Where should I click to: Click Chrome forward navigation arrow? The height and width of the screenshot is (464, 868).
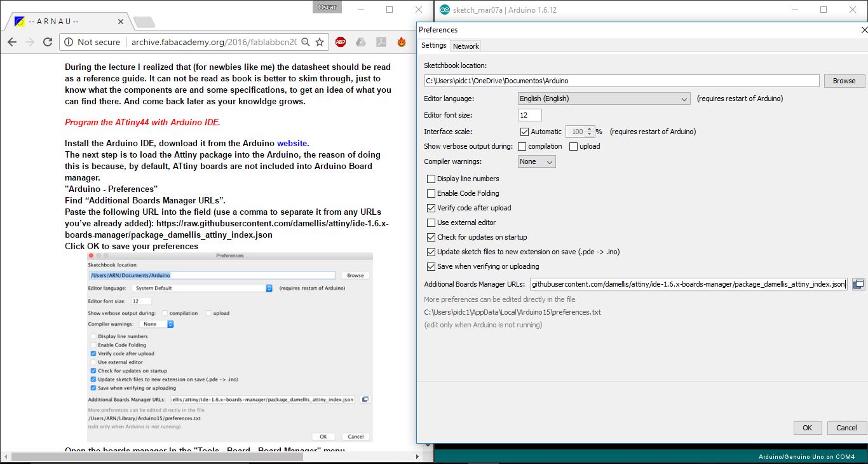click(30, 42)
